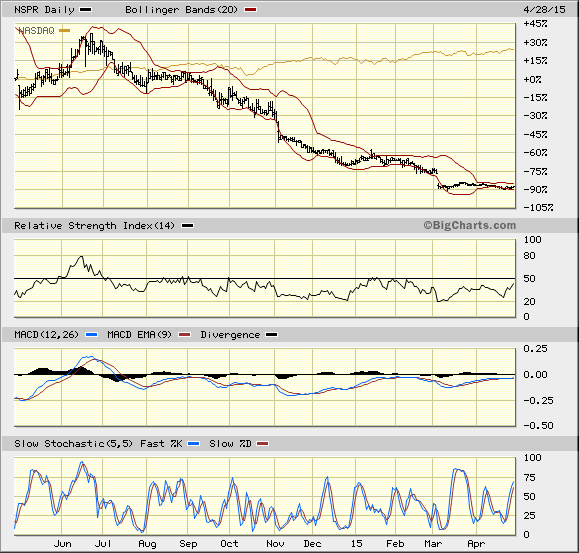Select the Fast %K legend label
This screenshot has width=579, height=553.
click(161, 444)
